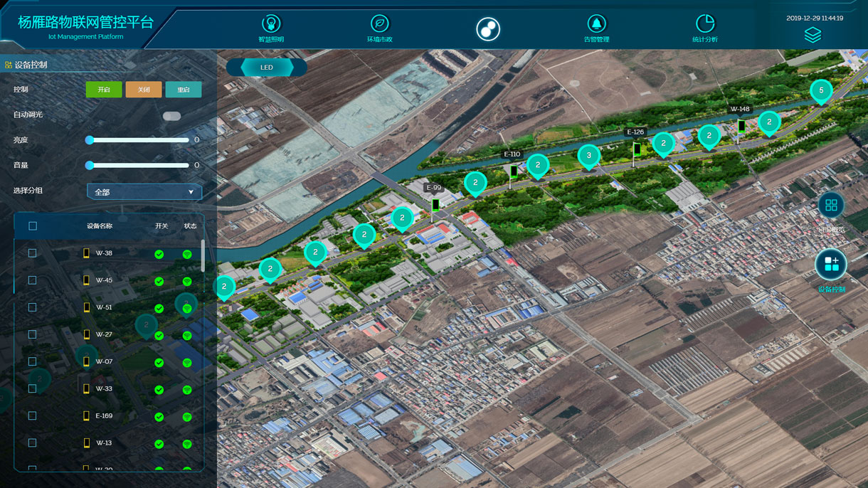This screenshot has width=868, height=488.
Task: Click the layers stack icon under the date
Action: click(813, 36)
